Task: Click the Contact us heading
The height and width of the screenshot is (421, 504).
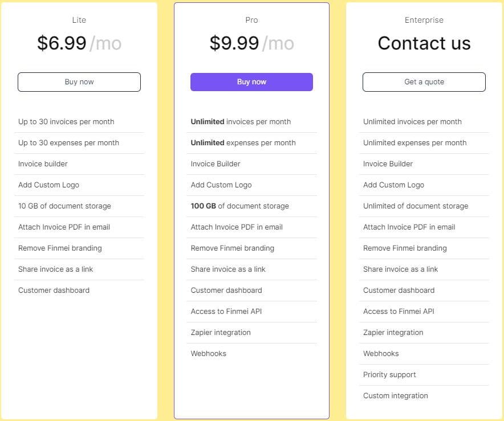Action: pyautogui.click(x=424, y=43)
